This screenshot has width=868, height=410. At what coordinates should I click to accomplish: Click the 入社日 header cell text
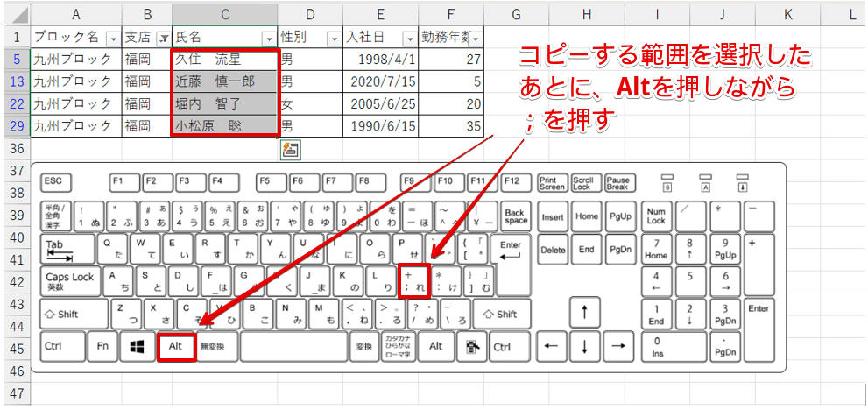coord(365,38)
